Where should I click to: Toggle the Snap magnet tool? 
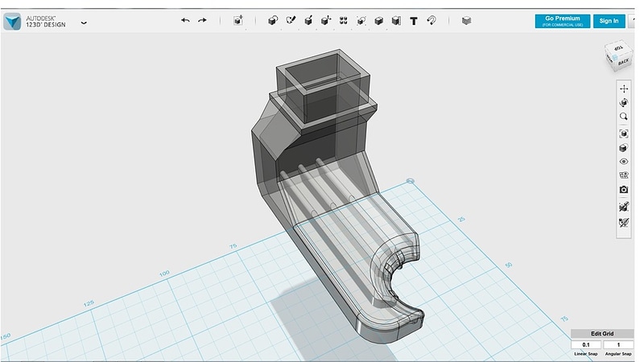click(431, 20)
